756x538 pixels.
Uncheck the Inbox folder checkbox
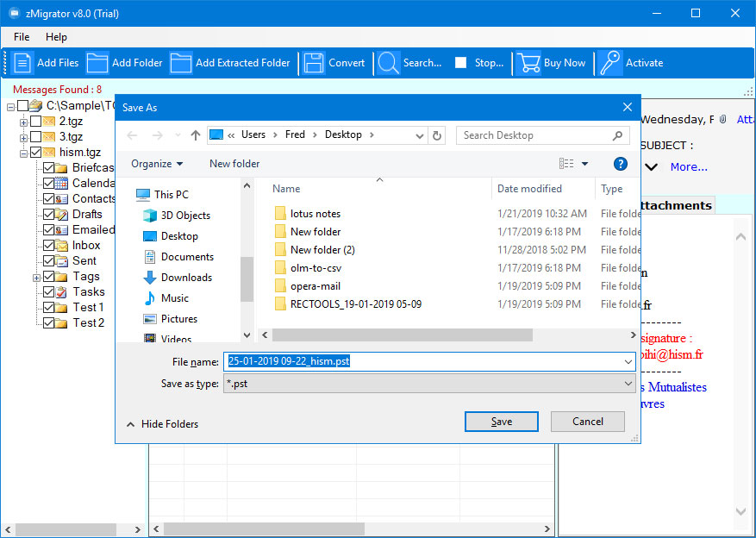point(48,246)
